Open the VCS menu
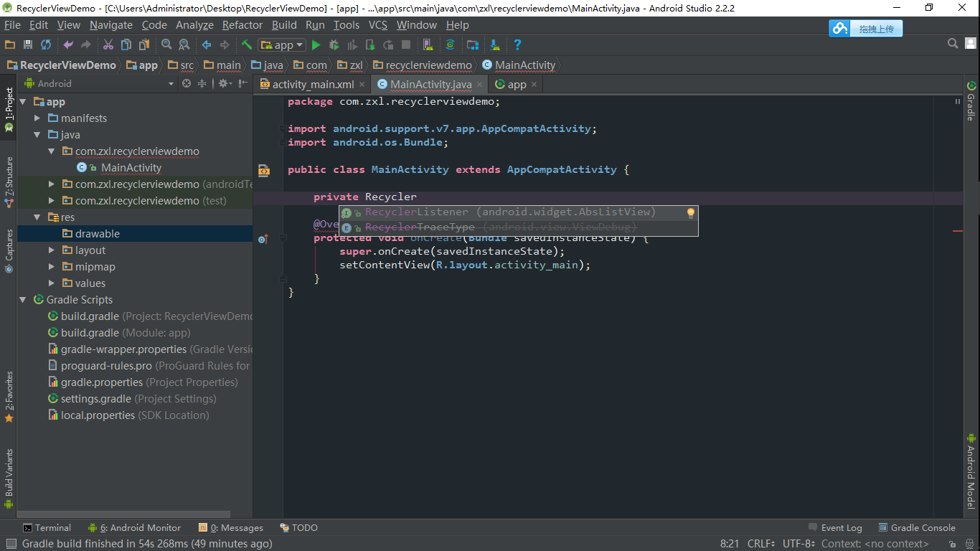The width and height of the screenshot is (980, 551). click(378, 25)
